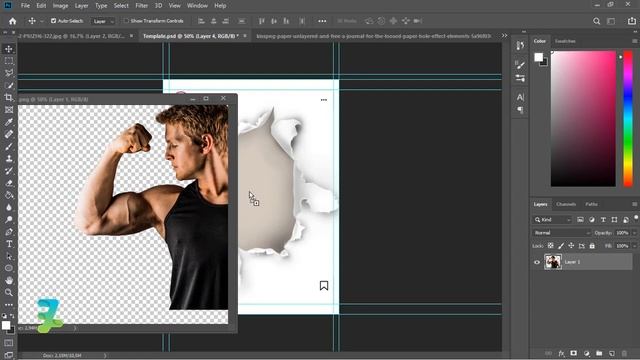This screenshot has width=640, height=360.
Task: Toggle type layer filter in Layers
Action: [603, 220]
